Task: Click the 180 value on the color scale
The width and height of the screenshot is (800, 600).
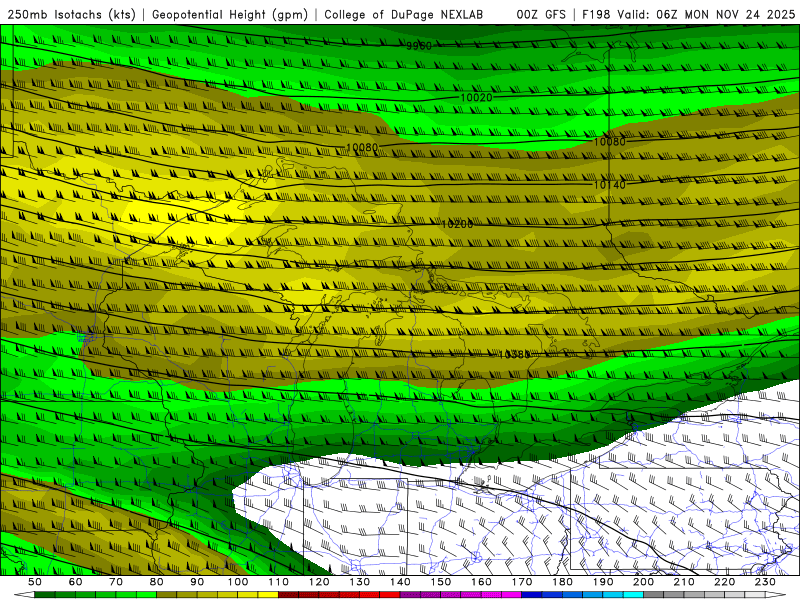Action: pyautogui.click(x=562, y=582)
